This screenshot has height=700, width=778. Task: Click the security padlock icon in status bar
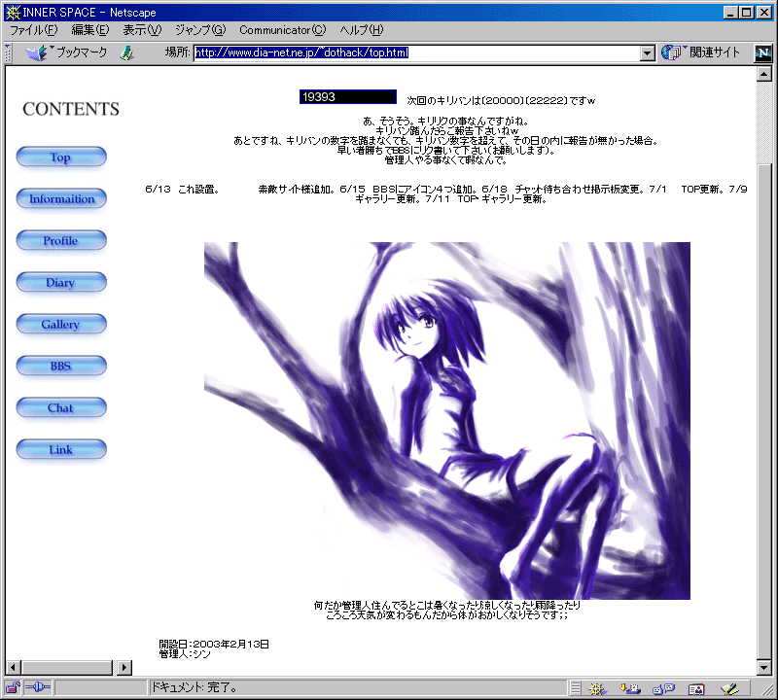pyautogui.click(x=13, y=687)
